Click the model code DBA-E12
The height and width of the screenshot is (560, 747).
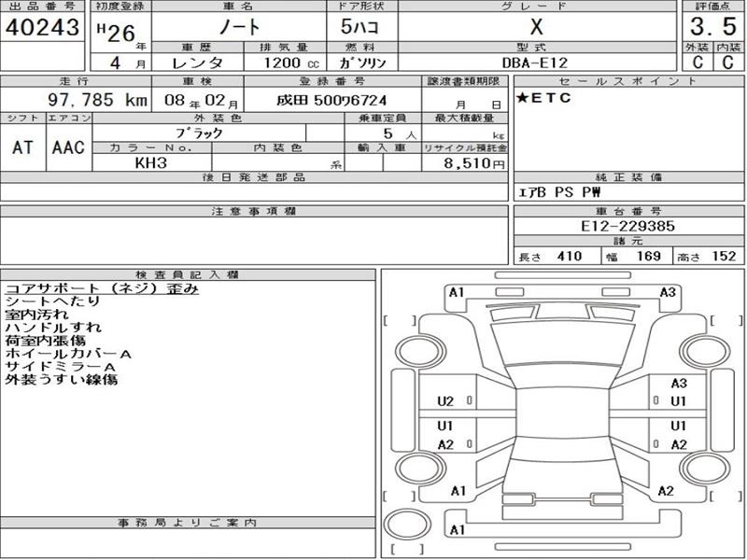(x=534, y=63)
